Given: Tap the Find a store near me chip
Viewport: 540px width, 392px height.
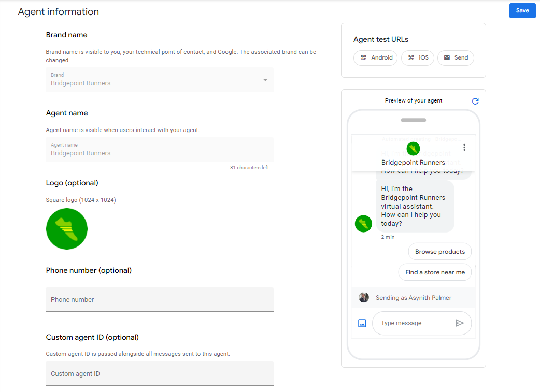Looking at the screenshot, I should pyautogui.click(x=435, y=272).
